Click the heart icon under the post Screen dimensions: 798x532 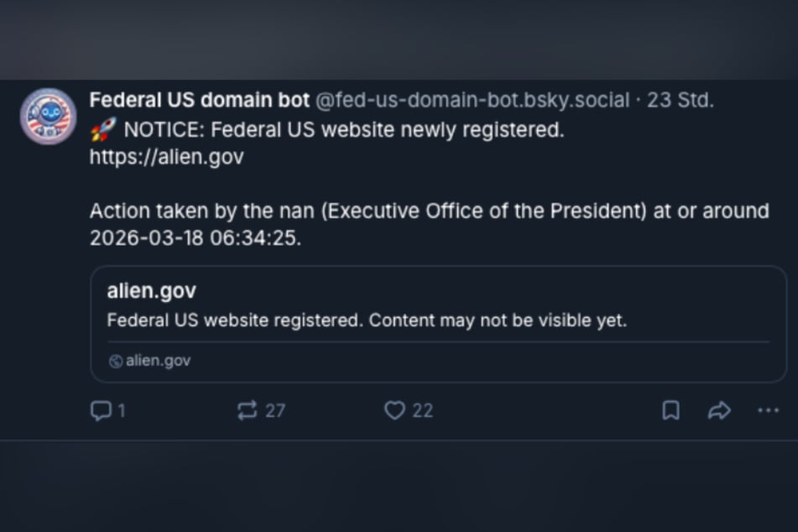pos(394,410)
